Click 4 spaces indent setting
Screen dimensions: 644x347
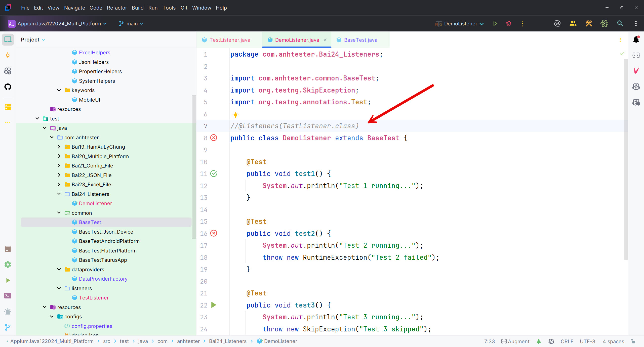[613, 341]
